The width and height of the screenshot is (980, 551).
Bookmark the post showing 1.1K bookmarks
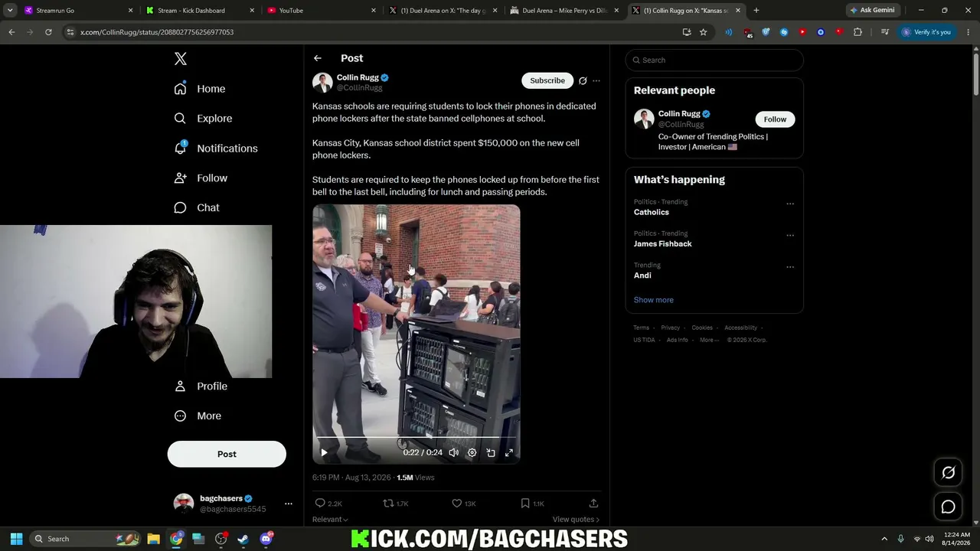point(525,504)
